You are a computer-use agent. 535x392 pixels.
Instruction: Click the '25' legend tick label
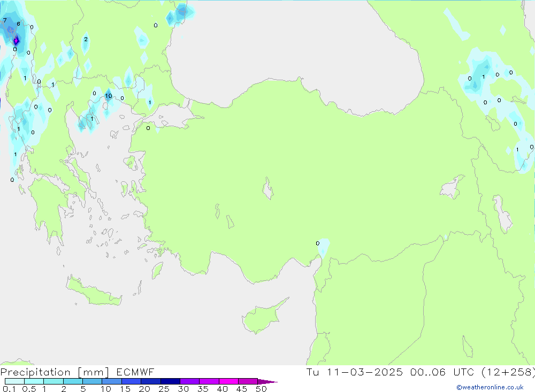(x=164, y=389)
